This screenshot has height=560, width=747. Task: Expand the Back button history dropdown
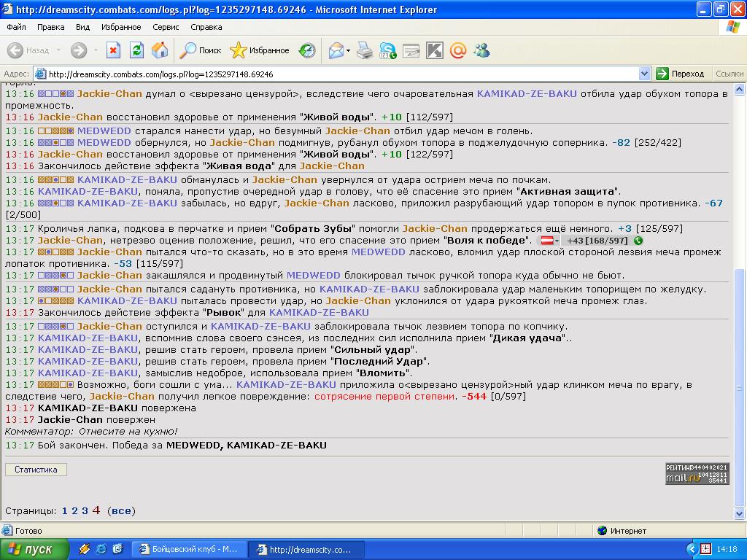click(58, 50)
